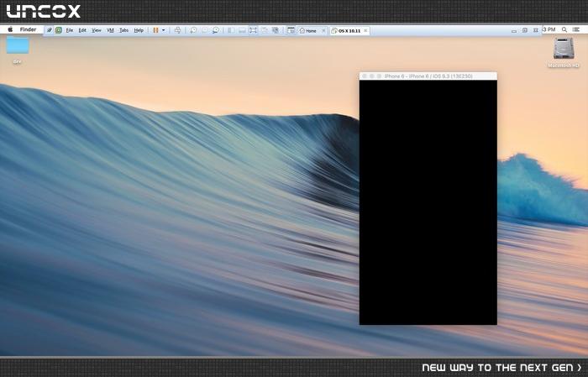The image size is (588, 377).
Task: Open the VMware View menu
Action: click(x=97, y=30)
